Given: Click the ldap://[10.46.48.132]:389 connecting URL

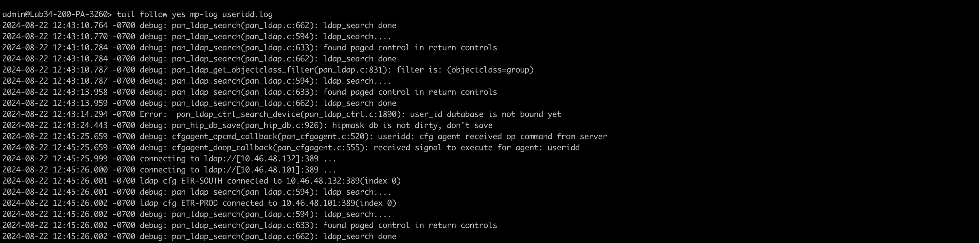Looking at the screenshot, I should point(261,159).
